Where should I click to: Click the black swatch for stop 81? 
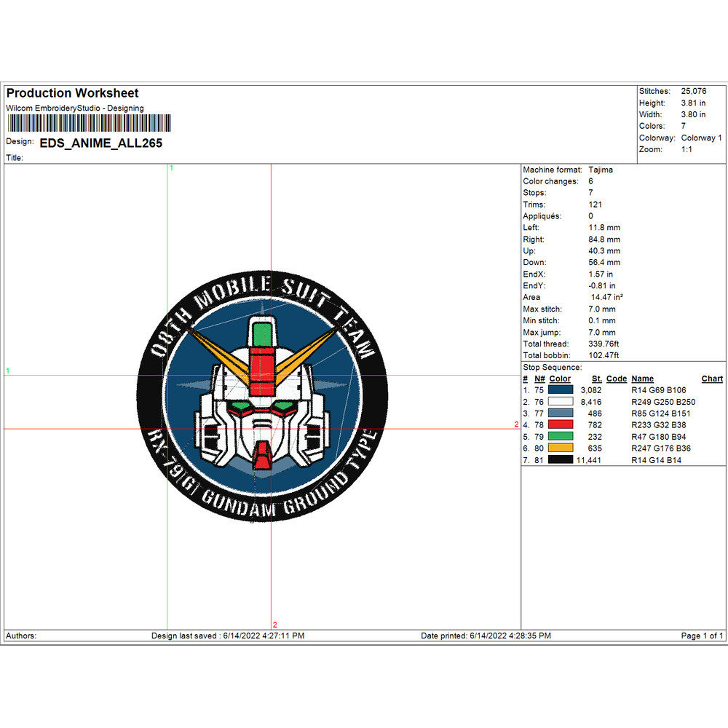pyautogui.click(x=561, y=460)
